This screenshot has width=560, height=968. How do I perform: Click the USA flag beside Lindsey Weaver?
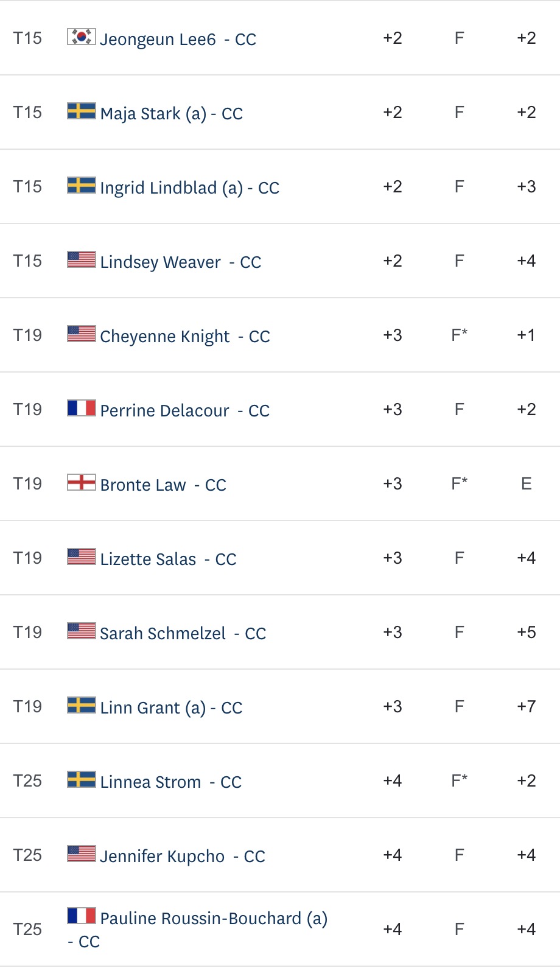click(x=81, y=259)
